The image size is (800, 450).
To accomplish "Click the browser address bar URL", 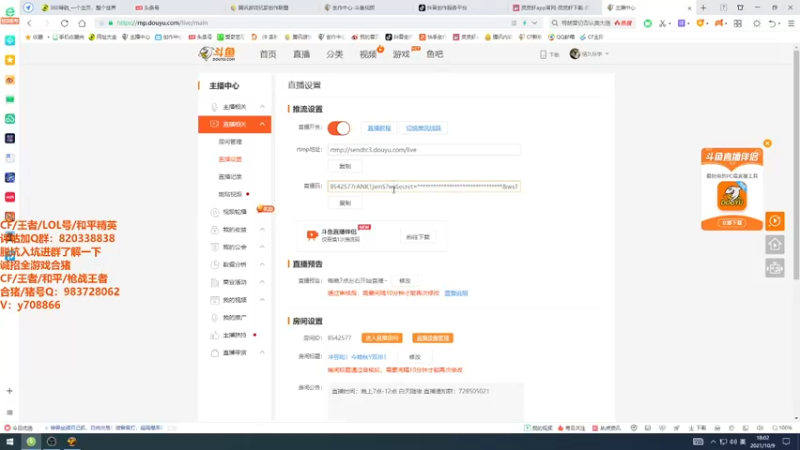I will (x=162, y=23).
